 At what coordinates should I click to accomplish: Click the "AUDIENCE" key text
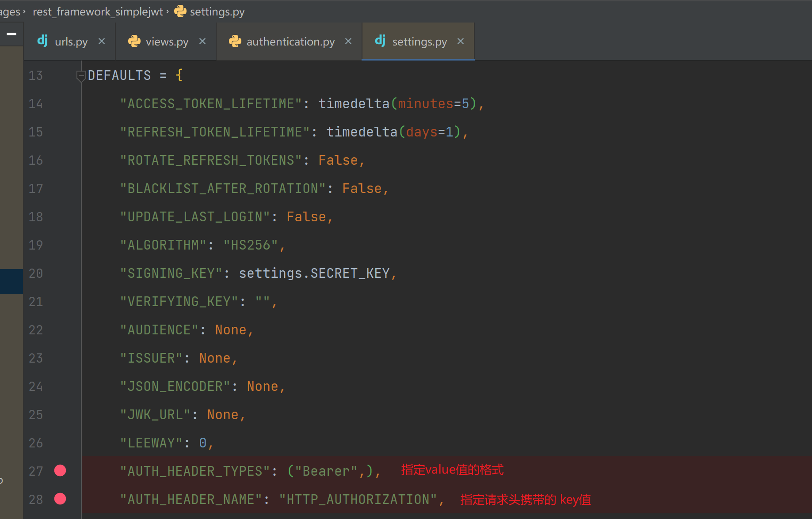(x=160, y=330)
